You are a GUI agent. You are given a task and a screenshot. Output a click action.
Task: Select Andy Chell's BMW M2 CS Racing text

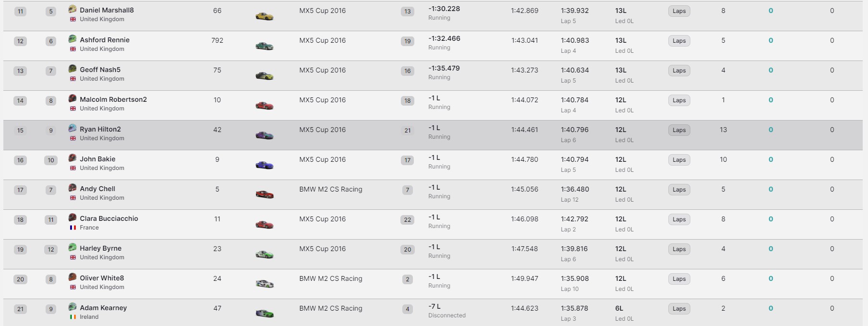[x=330, y=189]
